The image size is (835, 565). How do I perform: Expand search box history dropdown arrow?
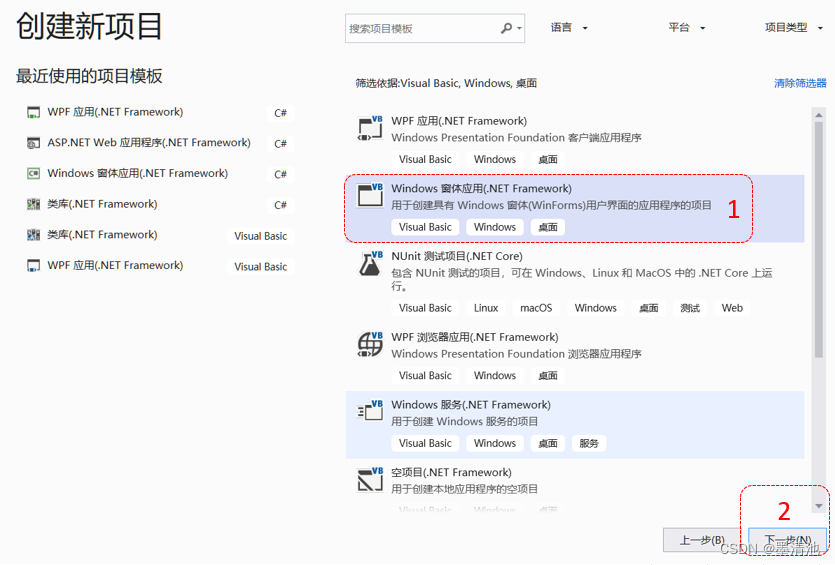tap(519, 28)
